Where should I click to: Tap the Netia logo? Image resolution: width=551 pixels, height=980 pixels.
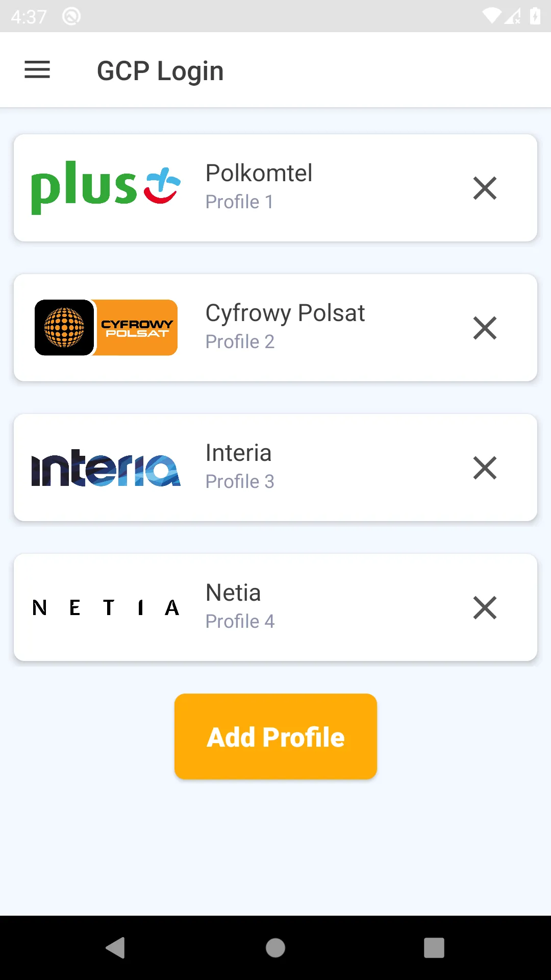pos(106,607)
